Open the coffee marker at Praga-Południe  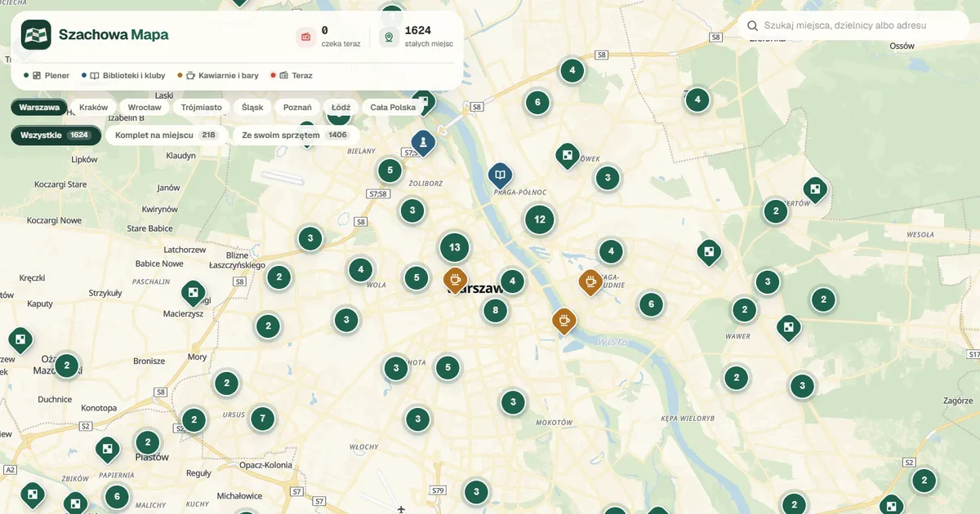click(x=590, y=282)
